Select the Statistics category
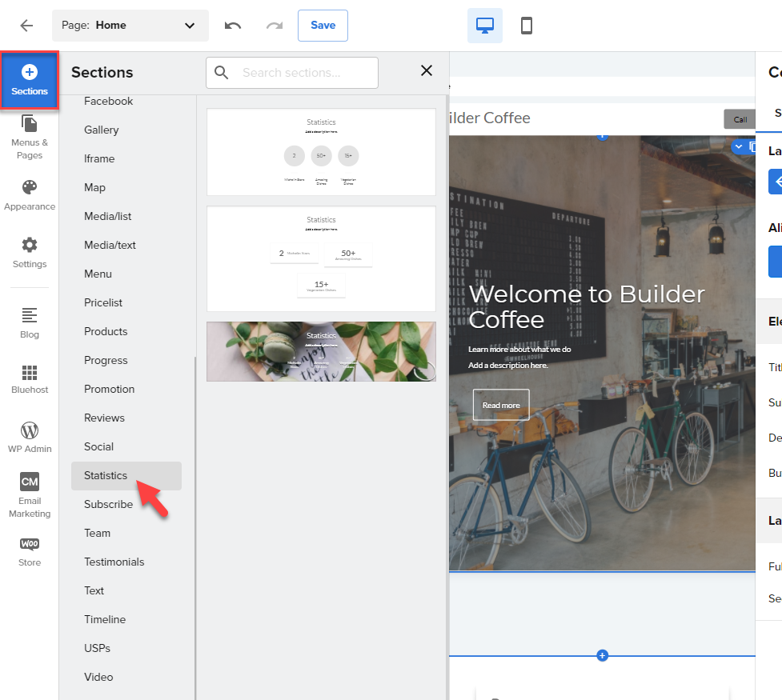This screenshot has height=700, width=782. coord(126,476)
